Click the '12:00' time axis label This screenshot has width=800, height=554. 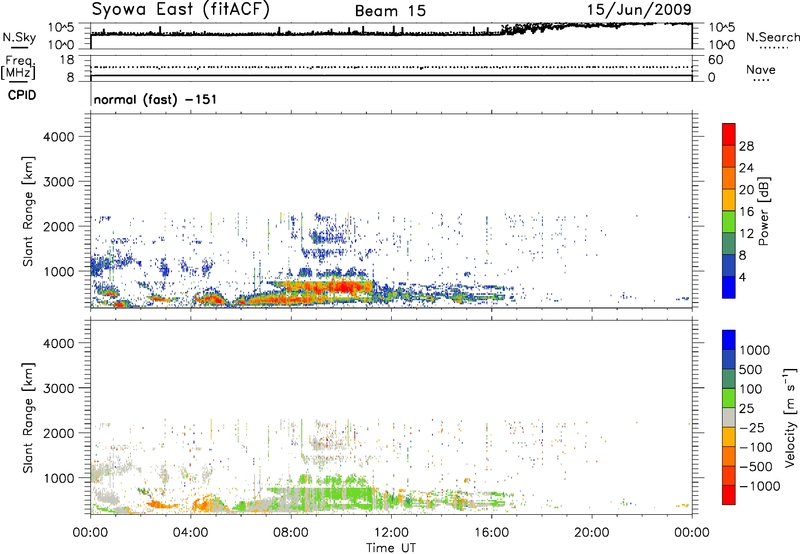coord(391,533)
